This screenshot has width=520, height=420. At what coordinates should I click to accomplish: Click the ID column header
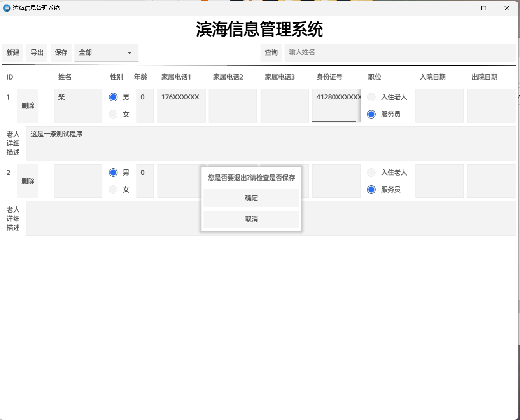click(x=10, y=77)
